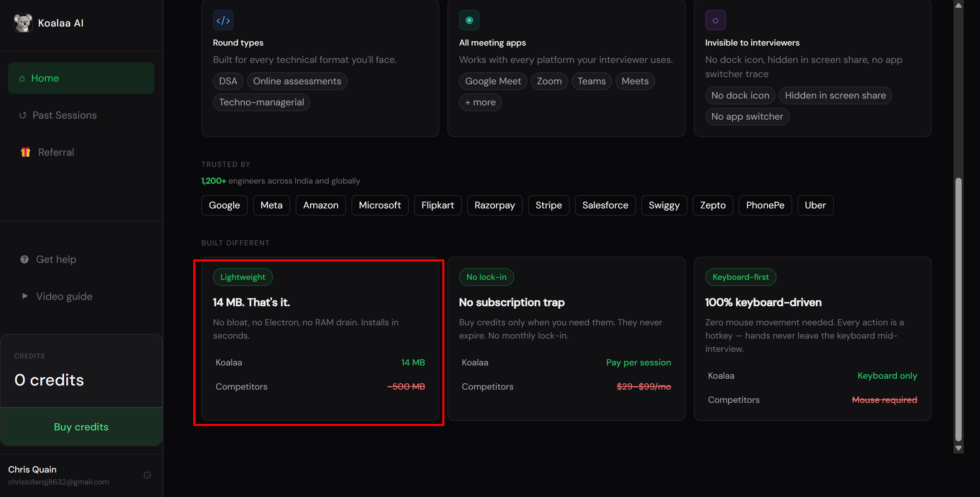Click the Meta company tag
This screenshot has width=980, height=497.
tap(271, 205)
